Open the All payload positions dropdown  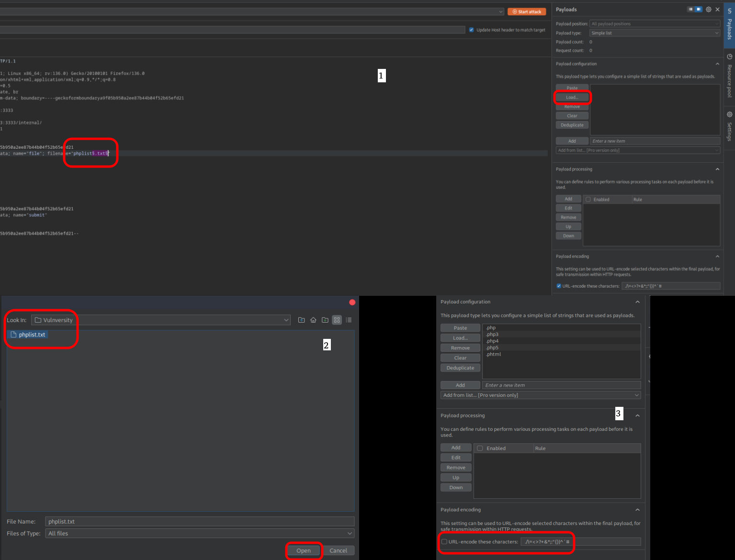pyautogui.click(x=655, y=23)
